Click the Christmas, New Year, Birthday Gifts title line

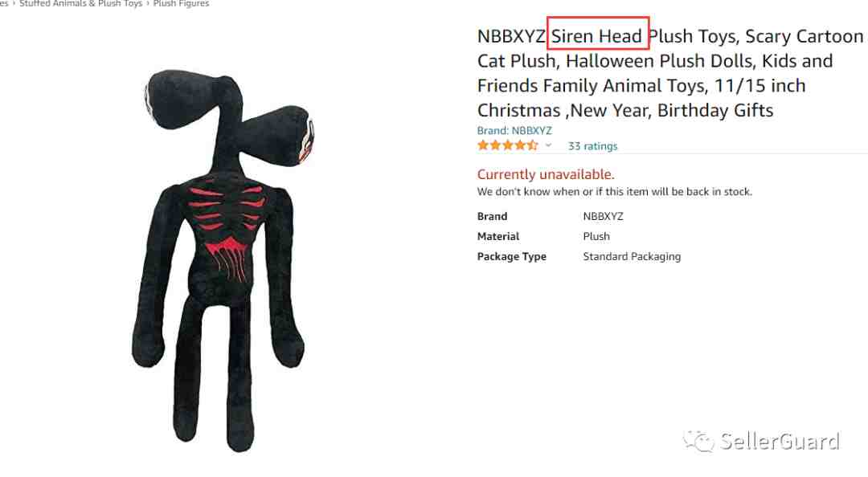tap(625, 110)
